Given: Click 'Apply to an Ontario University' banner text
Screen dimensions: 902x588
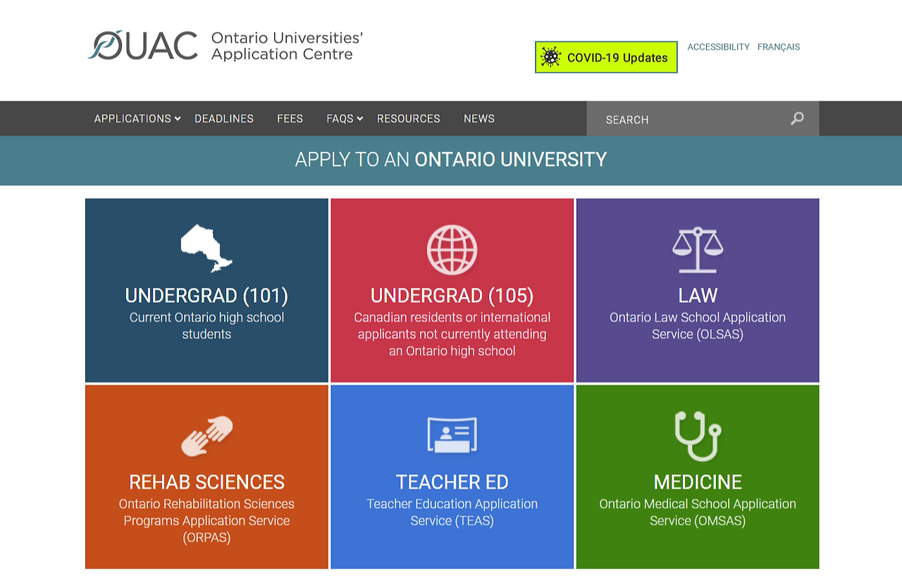Looking at the screenshot, I should coord(451,160).
